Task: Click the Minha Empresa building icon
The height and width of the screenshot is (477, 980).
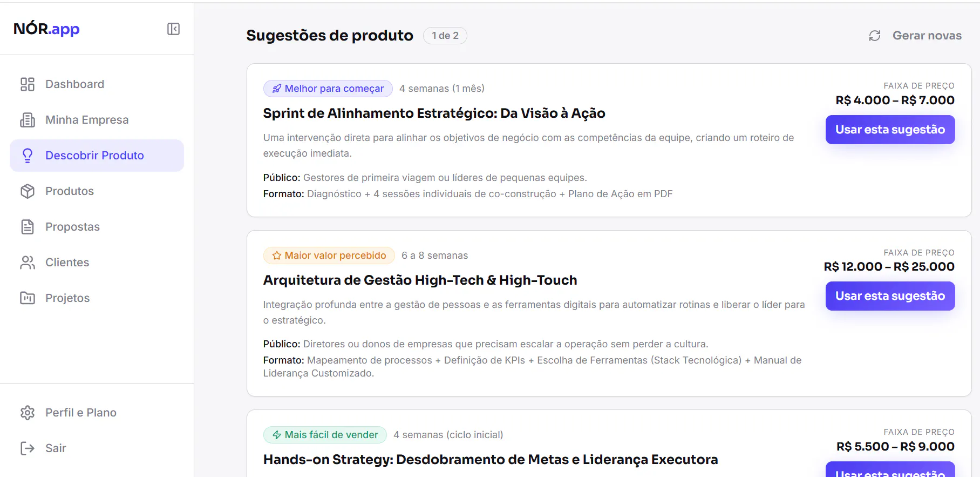Action: (28, 120)
